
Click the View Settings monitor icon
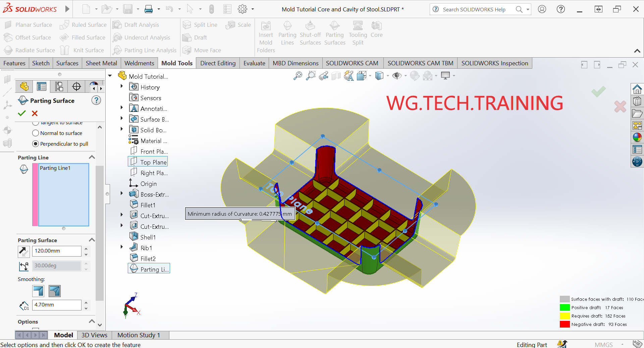(x=445, y=76)
